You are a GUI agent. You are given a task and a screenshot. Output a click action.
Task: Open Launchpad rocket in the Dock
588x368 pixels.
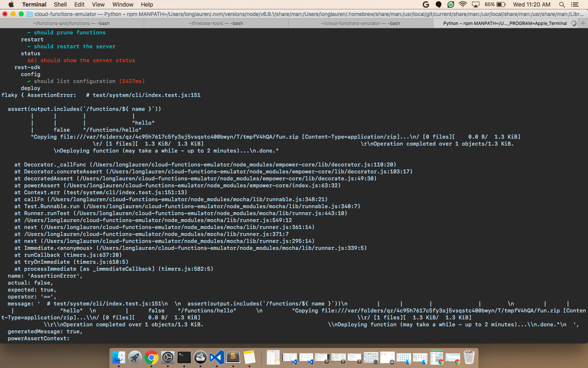(x=135, y=357)
